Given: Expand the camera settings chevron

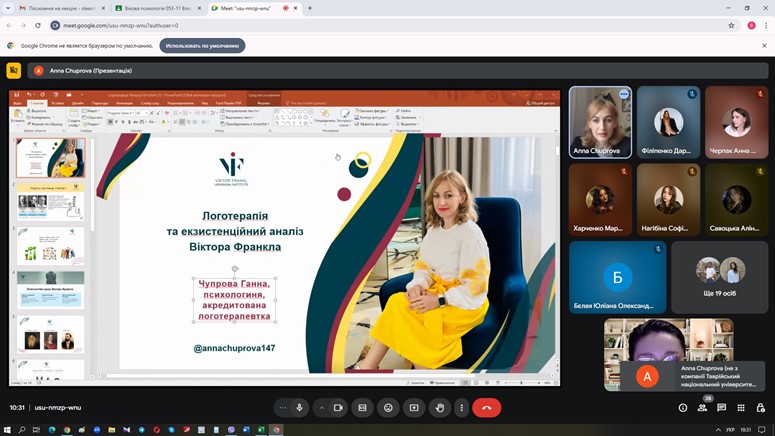Looking at the screenshot, I should tap(322, 408).
